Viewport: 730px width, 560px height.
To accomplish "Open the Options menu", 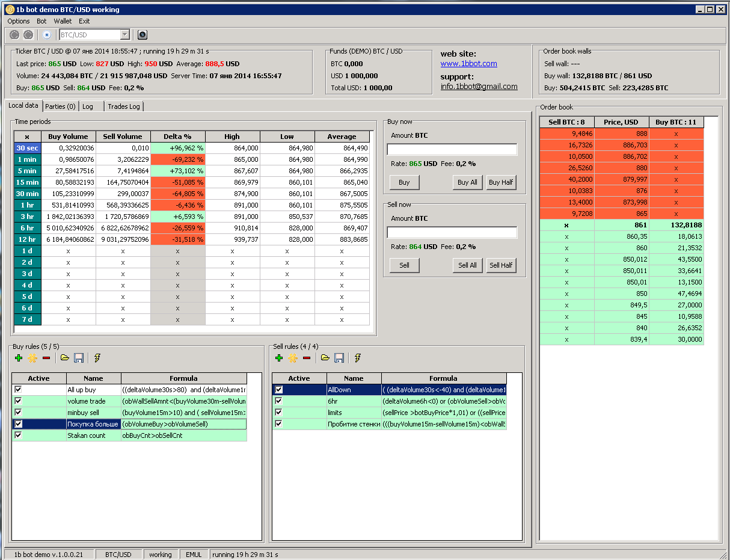I will 19,21.
